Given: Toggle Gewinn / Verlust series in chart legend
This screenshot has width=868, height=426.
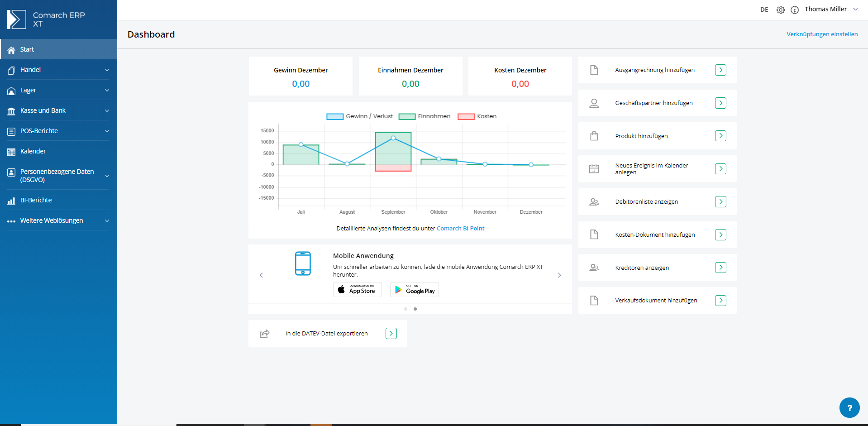Looking at the screenshot, I should (360, 116).
